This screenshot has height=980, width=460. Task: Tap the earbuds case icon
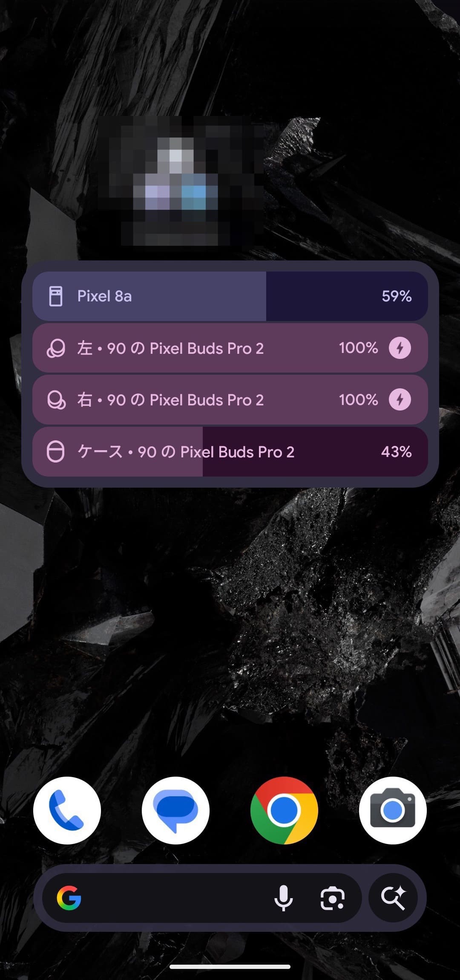coord(56,452)
